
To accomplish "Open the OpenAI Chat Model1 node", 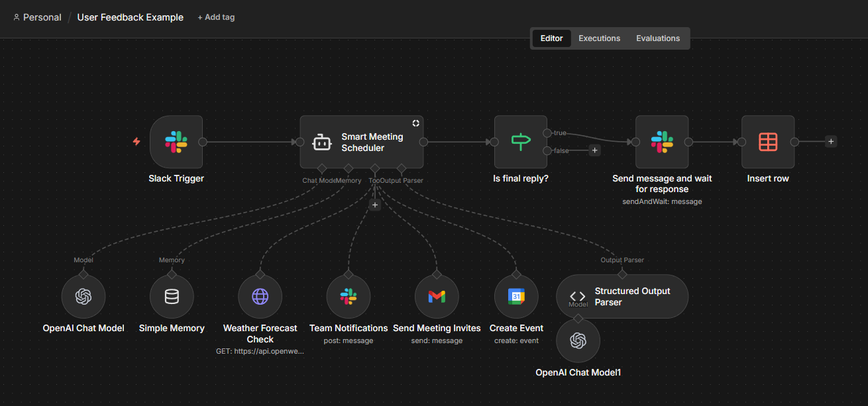I will [x=578, y=340].
